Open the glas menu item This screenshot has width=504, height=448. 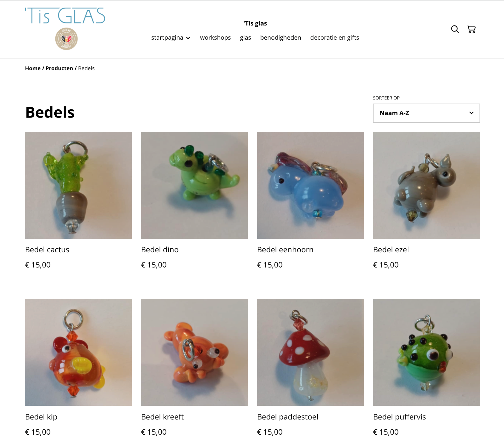(245, 38)
